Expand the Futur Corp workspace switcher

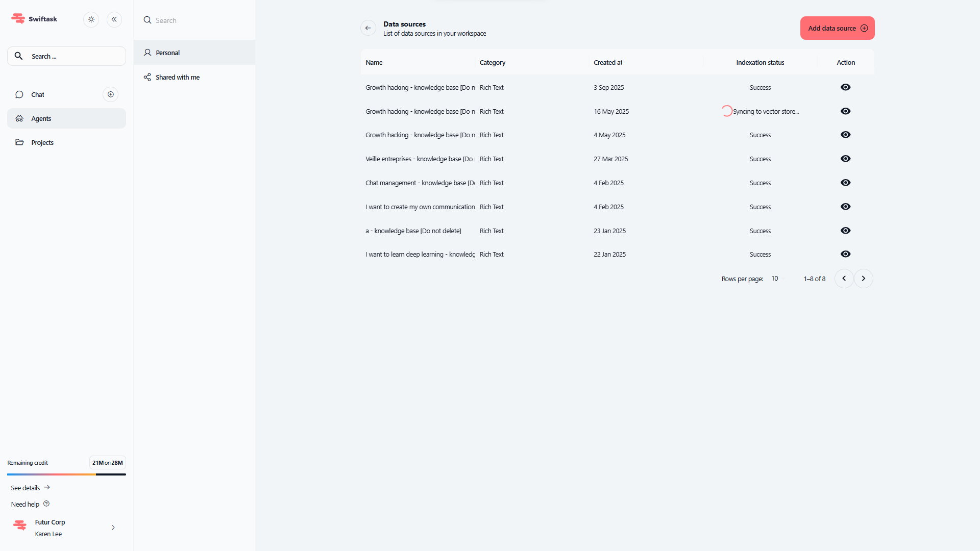tap(113, 528)
